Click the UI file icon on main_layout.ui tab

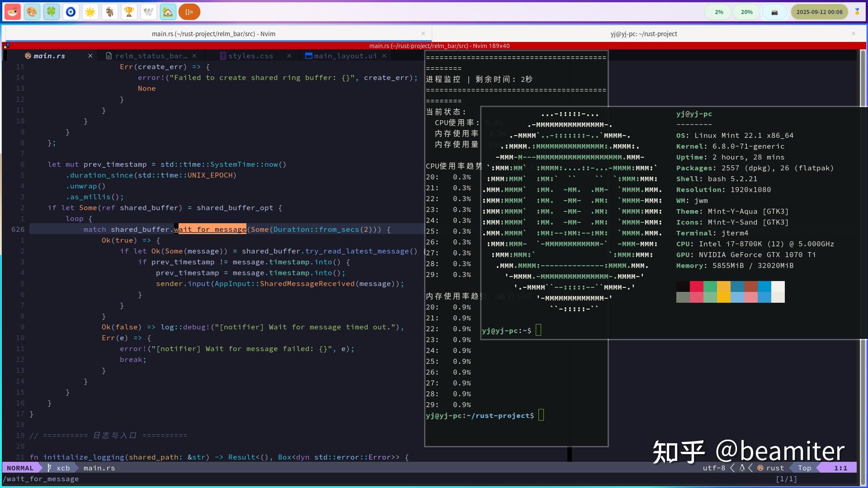[309, 56]
